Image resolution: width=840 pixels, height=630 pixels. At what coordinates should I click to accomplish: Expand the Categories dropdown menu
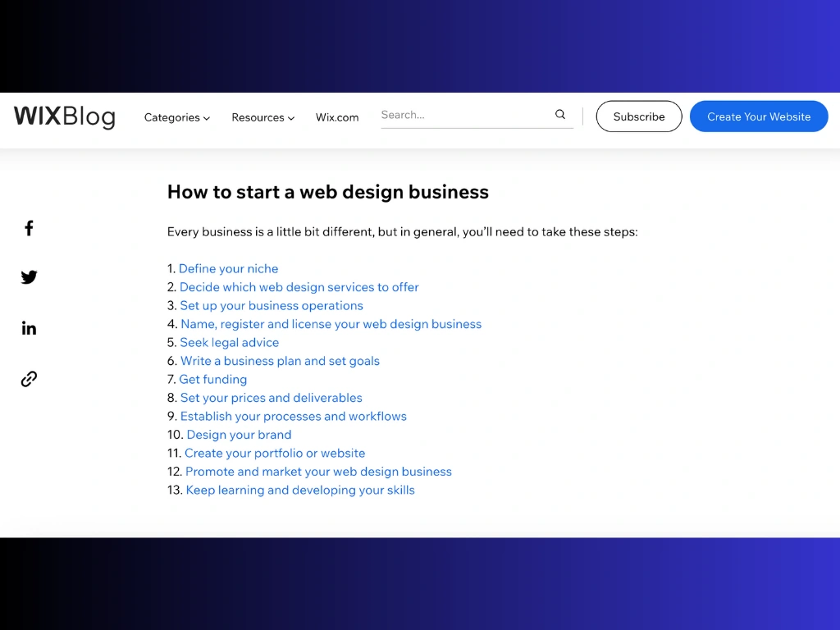[177, 117]
